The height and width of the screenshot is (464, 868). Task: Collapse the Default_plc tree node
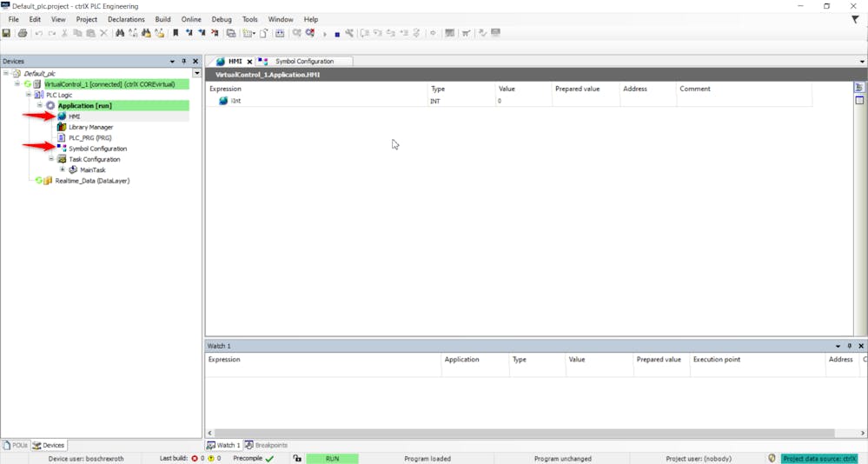[6, 73]
